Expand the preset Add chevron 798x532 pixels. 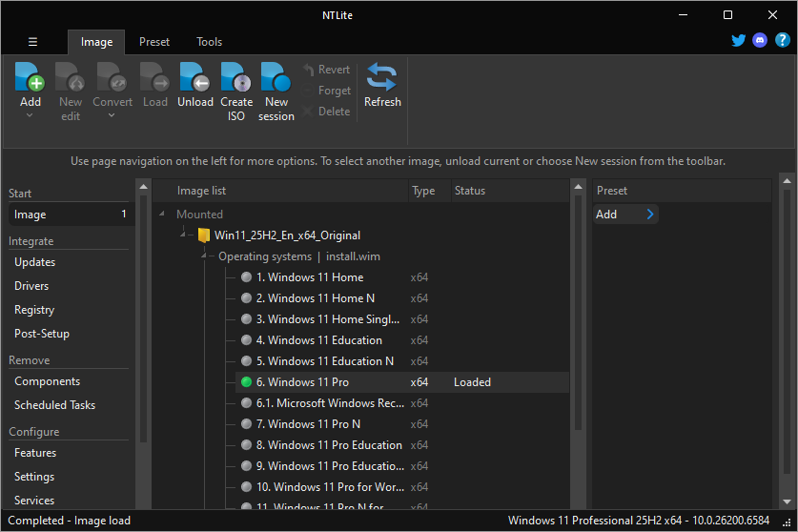(x=650, y=215)
